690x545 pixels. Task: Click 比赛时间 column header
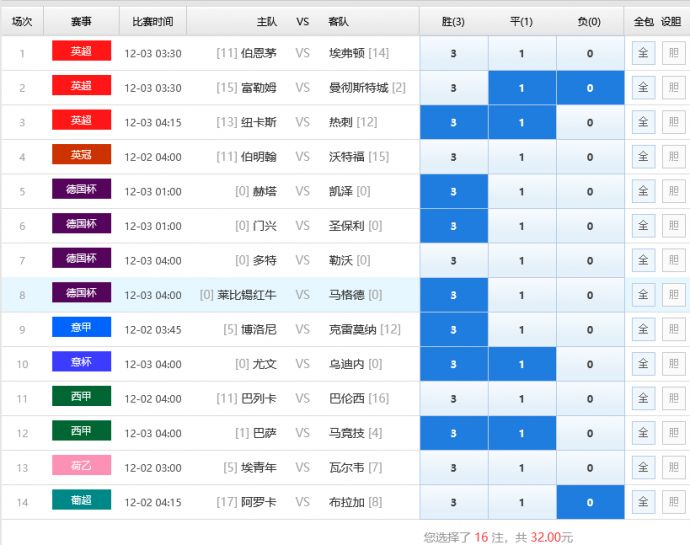pos(152,21)
